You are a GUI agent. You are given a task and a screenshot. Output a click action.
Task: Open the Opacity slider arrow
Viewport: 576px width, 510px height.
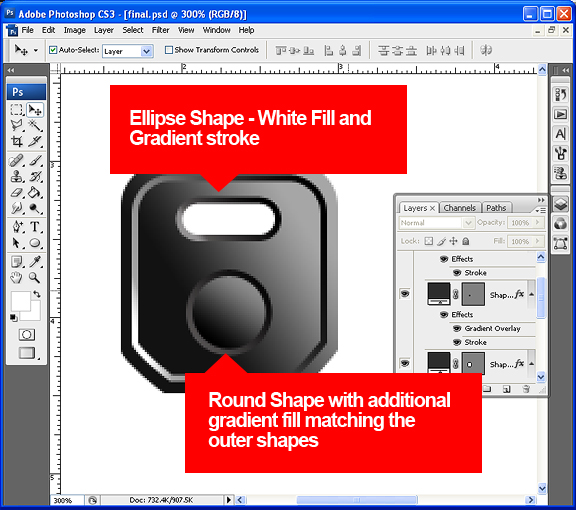[x=538, y=223]
